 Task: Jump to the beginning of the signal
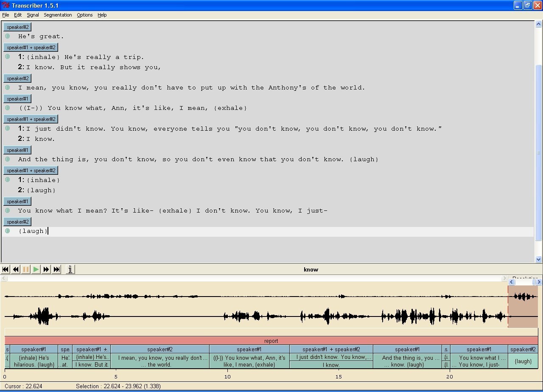click(x=6, y=269)
